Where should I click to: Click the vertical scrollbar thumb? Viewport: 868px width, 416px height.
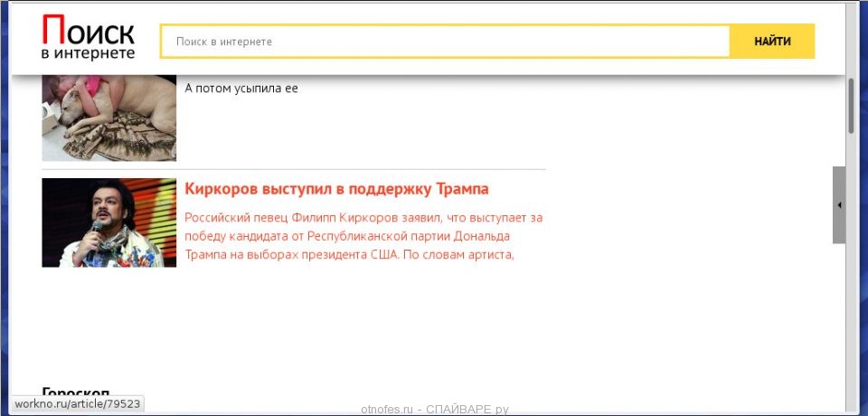pos(851,105)
